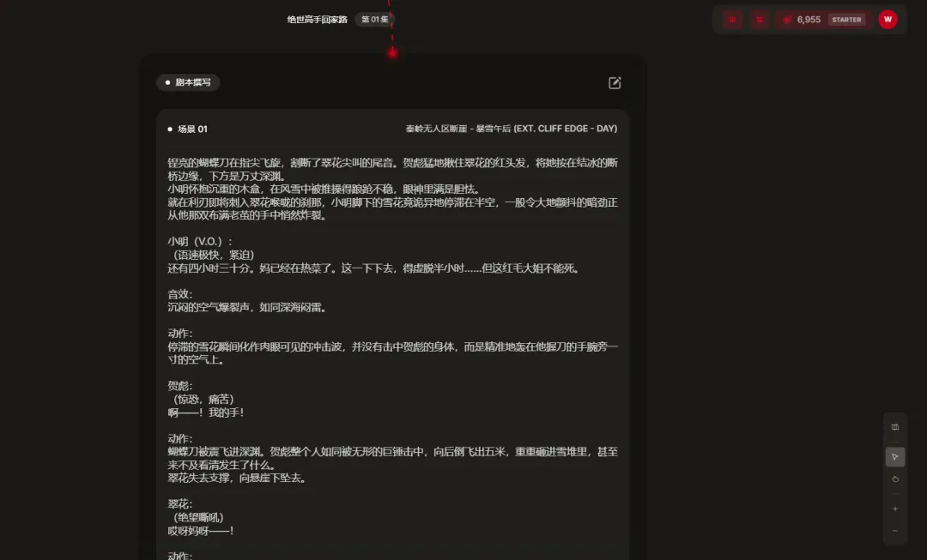Select the pointer cursor tool

pos(895,456)
